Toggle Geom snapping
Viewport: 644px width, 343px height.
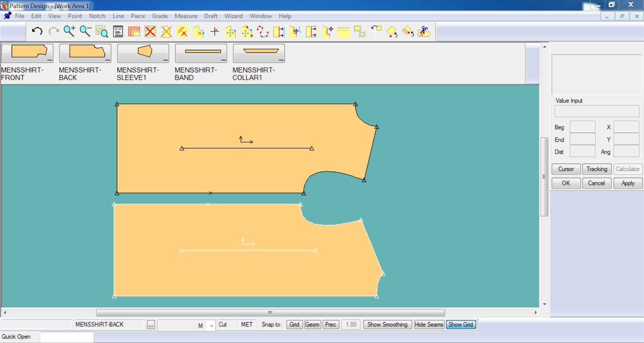click(x=312, y=325)
